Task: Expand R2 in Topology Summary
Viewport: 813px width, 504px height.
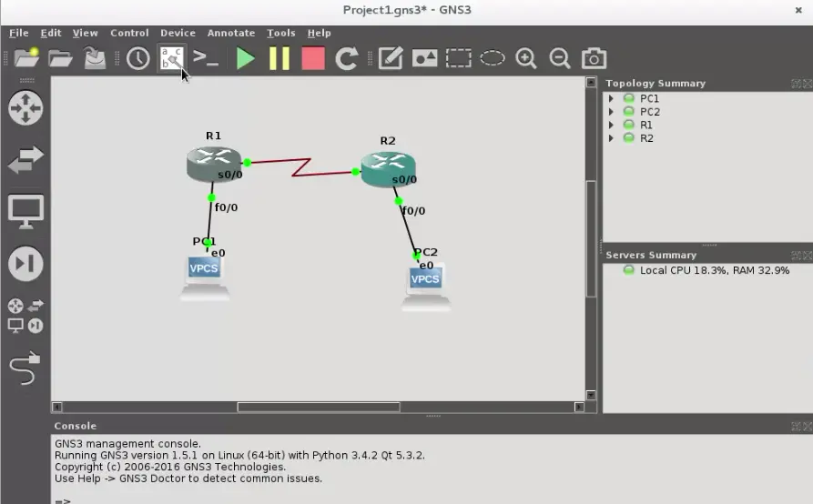Action: tap(611, 138)
